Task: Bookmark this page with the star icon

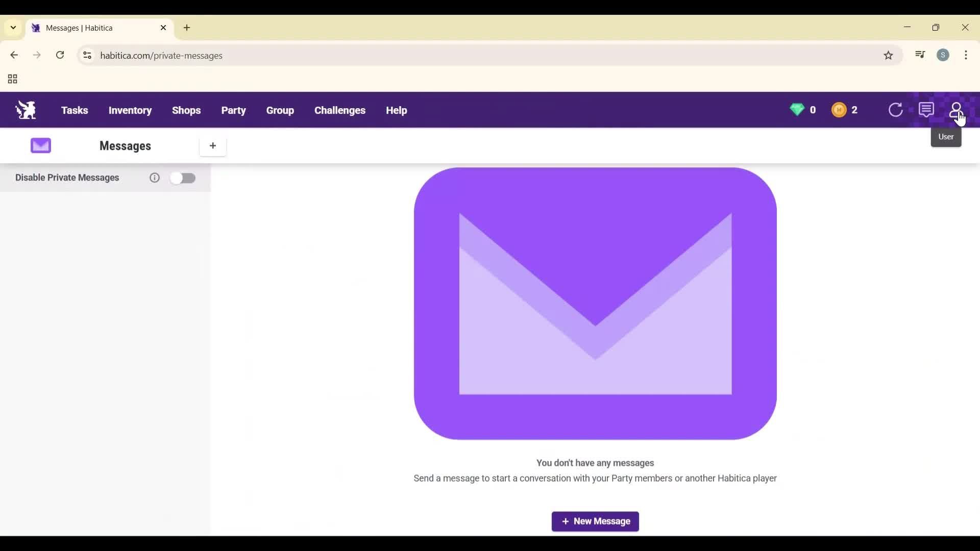Action: pos(889,55)
